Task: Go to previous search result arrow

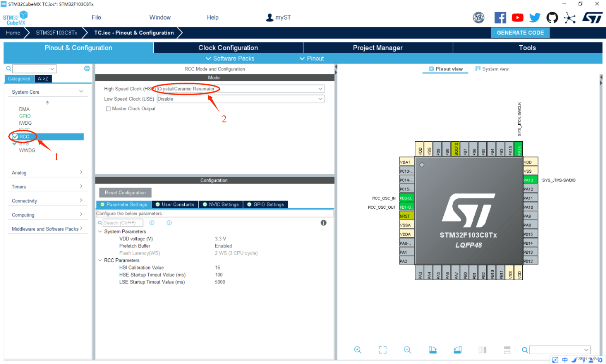Action: (x=152, y=223)
